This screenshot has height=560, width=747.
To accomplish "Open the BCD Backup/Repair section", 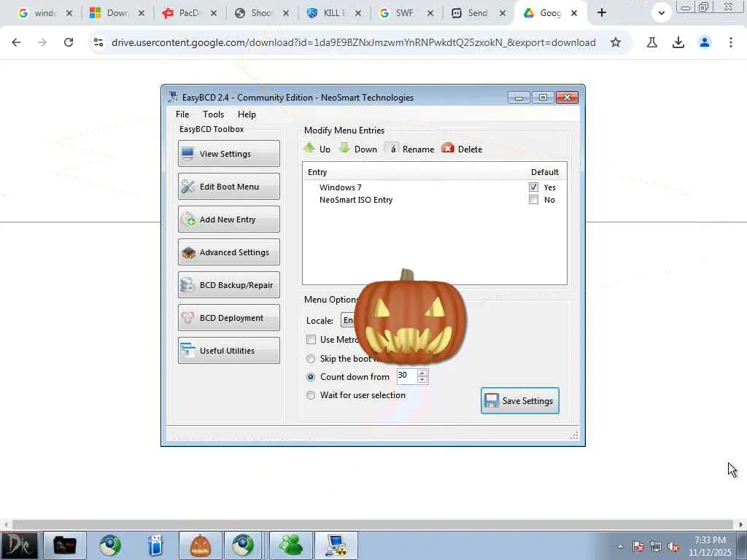I will (x=228, y=285).
